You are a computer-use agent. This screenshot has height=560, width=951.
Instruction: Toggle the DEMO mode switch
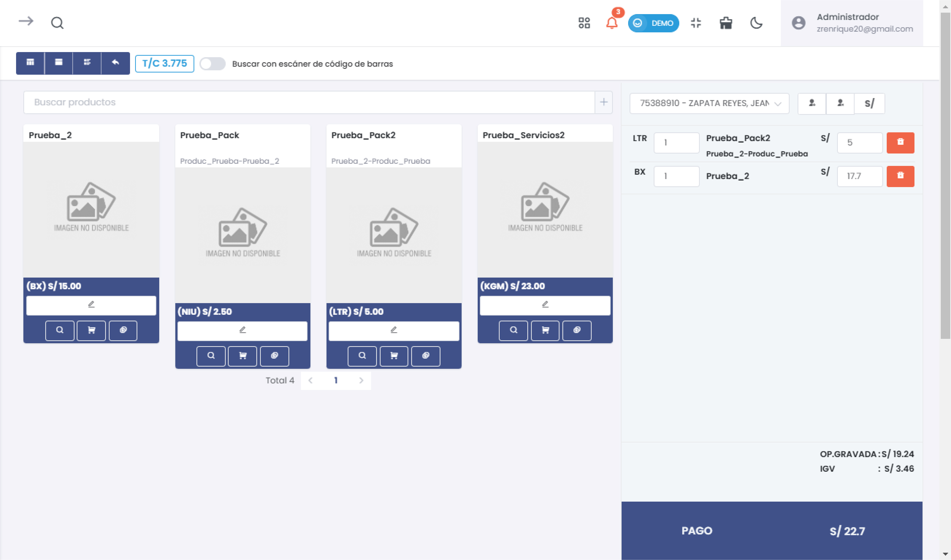tap(653, 23)
